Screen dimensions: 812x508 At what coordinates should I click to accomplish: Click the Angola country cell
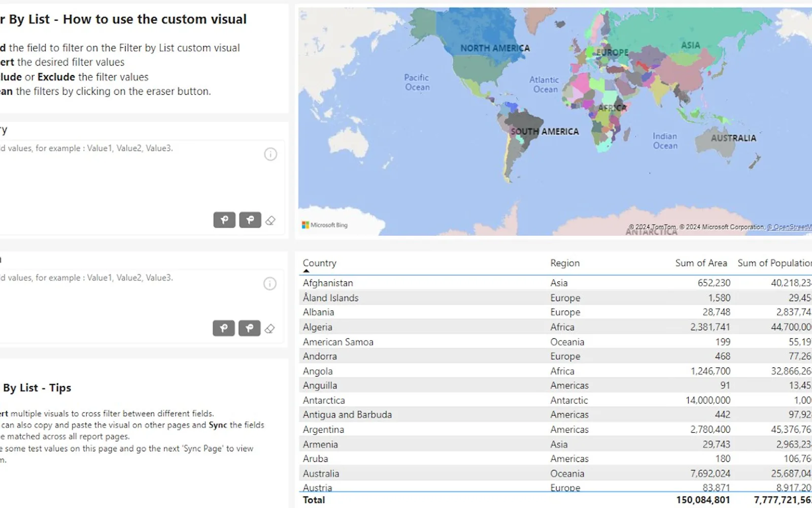[x=318, y=371]
